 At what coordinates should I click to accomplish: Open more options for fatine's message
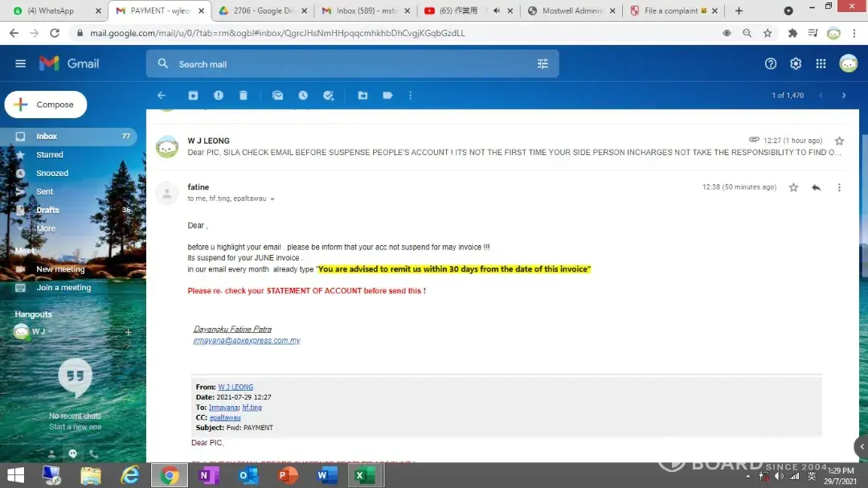[839, 187]
